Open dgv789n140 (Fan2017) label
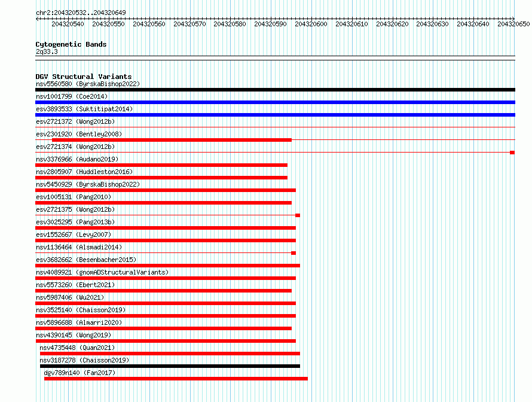The height and width of the screenshot is (402, 532). coord(80,373)
